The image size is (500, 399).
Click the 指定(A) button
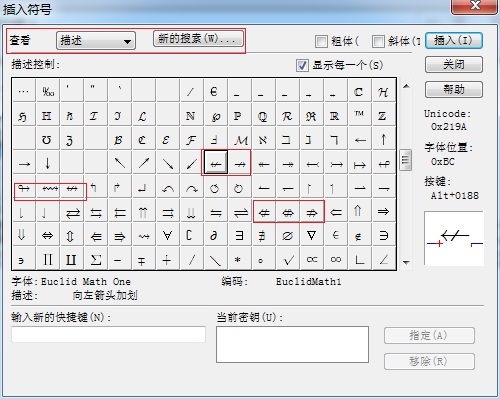429,335
